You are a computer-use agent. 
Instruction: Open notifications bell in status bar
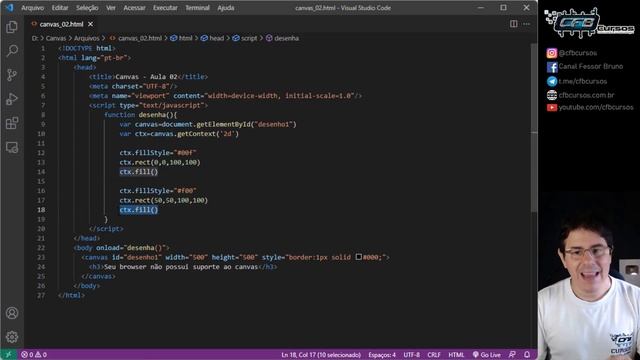click(527, 355)
